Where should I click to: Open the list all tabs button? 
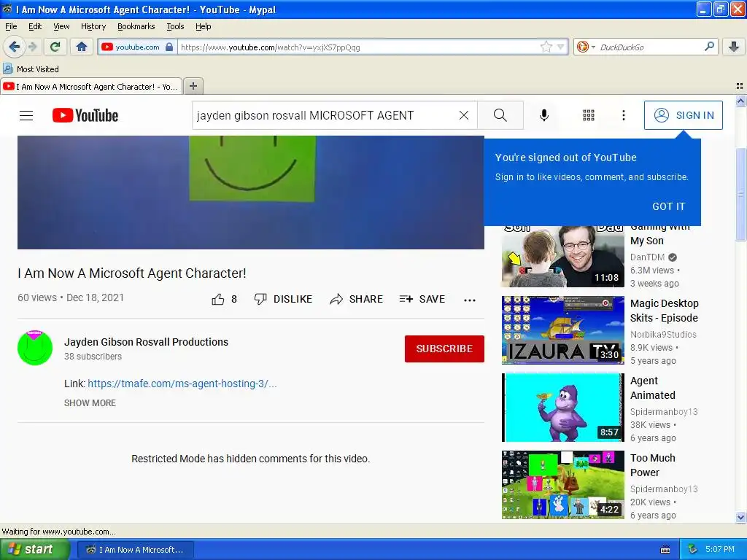click(740, 86)
